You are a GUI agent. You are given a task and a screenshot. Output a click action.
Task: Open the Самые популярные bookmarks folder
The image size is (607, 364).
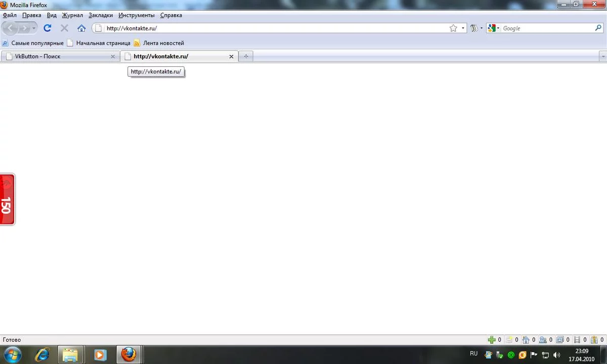[x=33, y=43]
